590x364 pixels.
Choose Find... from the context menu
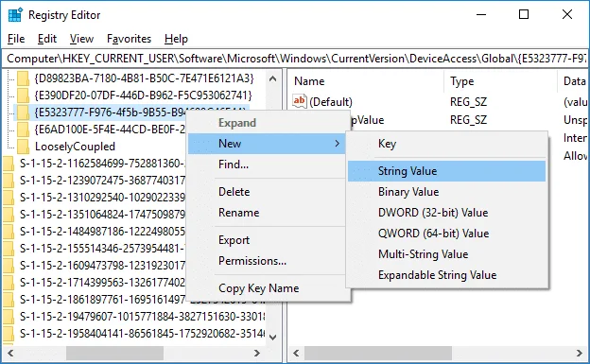pyautogui.click(x=267, y=165)
